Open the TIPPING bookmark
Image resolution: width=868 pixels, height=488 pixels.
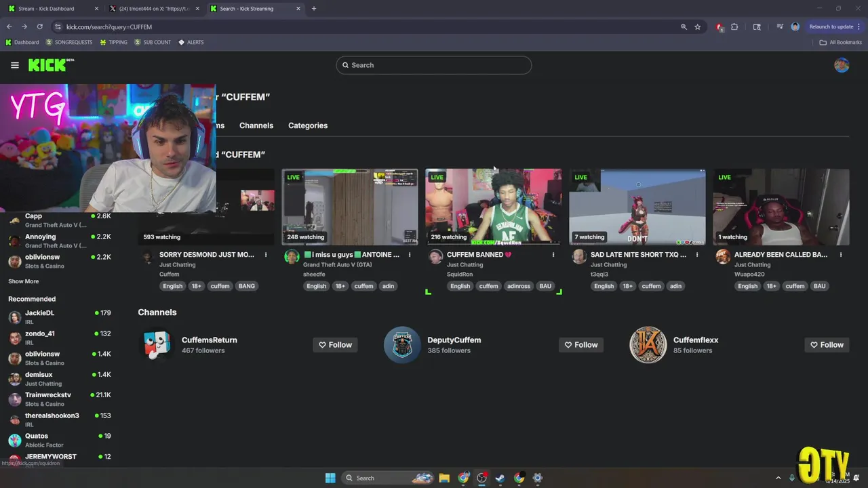(113, 42)
